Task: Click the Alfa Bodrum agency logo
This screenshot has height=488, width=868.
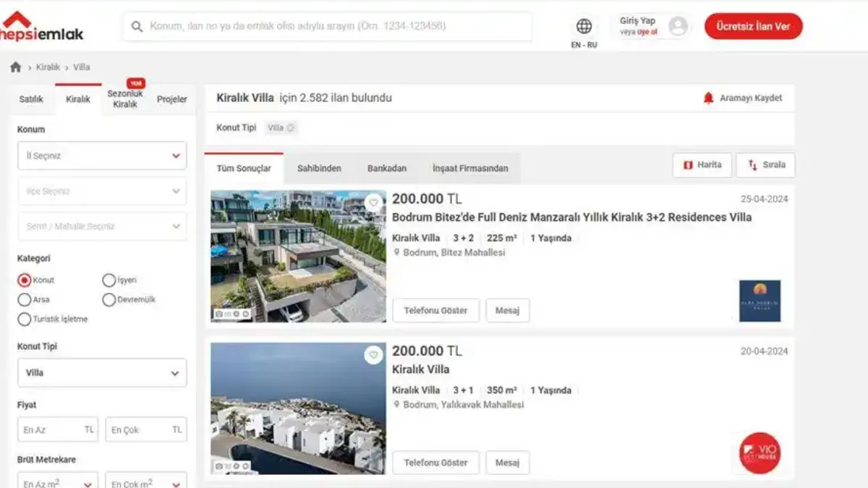Action: click(x=759, y=301)
